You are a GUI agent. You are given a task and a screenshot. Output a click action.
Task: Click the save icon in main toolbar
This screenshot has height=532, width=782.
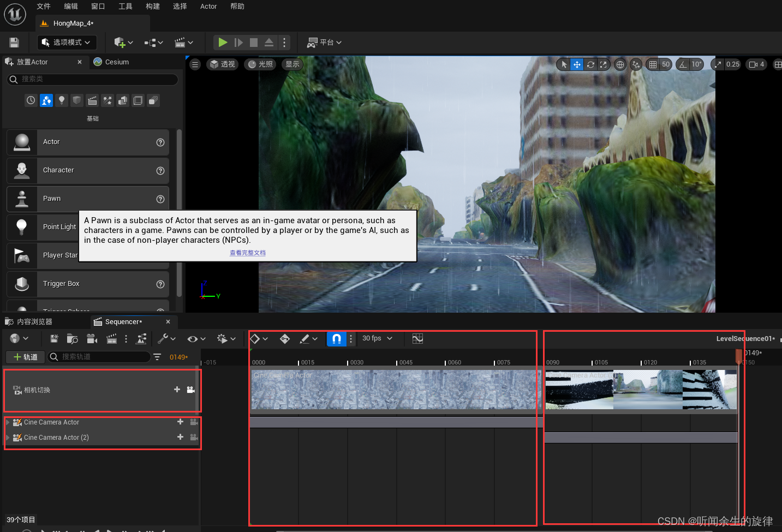[14, 43]
